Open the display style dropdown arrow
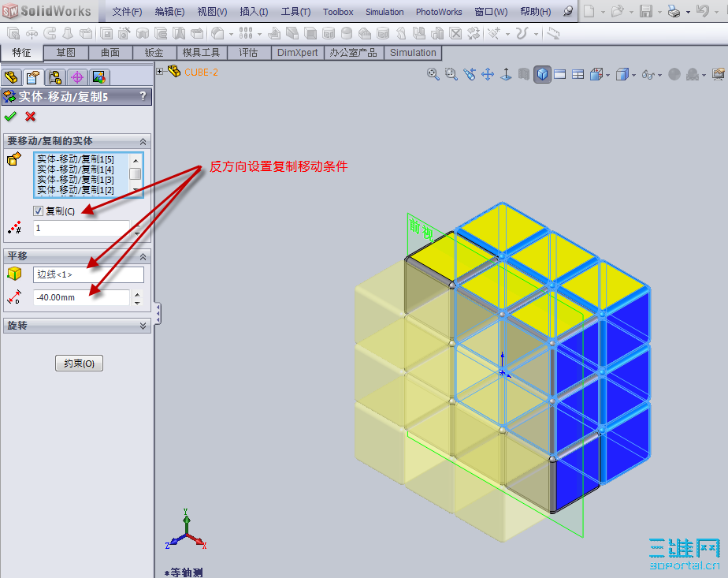The image size is (728, 578). coord(633,75)
